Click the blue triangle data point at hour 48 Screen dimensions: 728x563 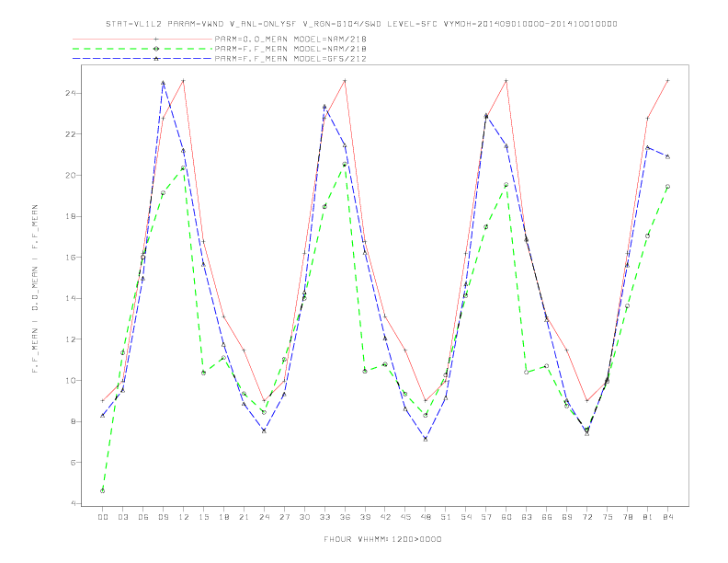426,439
